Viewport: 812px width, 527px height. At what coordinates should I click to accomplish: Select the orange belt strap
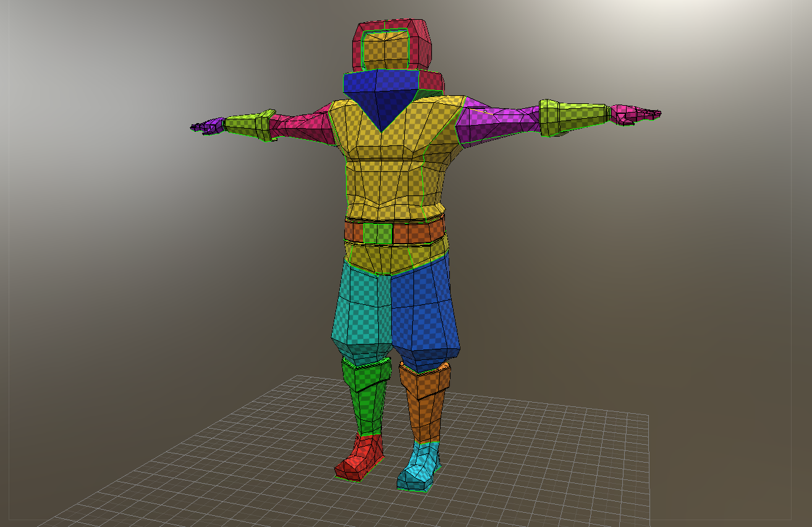[x=418, y=231]
